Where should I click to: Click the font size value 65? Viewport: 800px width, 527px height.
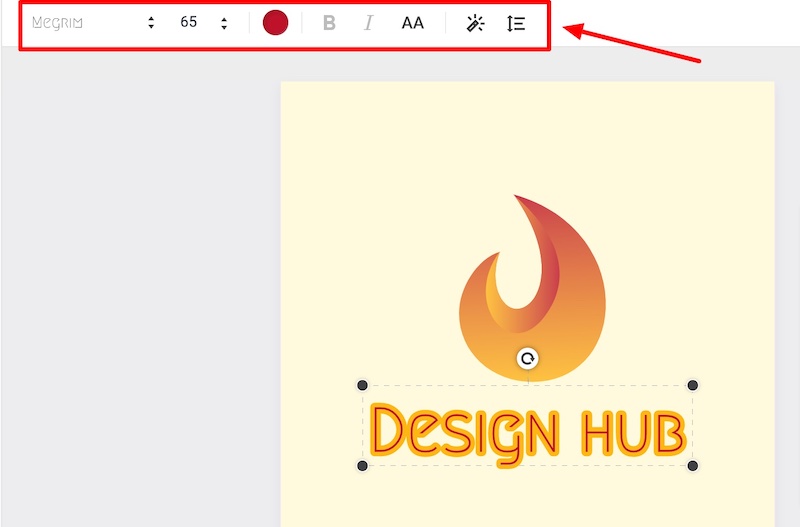point(188,22)
